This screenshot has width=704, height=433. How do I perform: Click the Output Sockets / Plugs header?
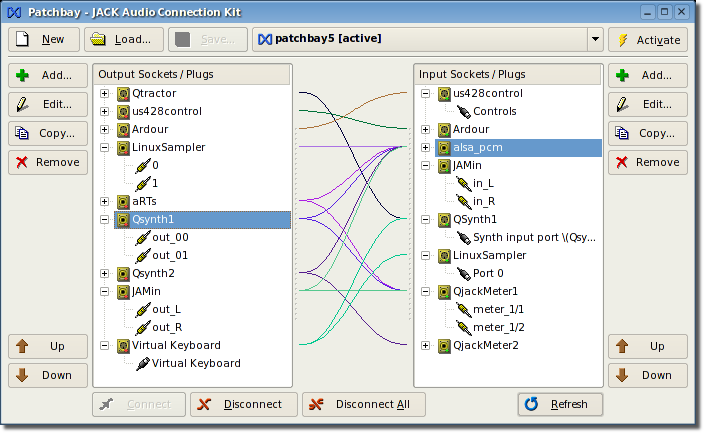click(x=192, y=74)
